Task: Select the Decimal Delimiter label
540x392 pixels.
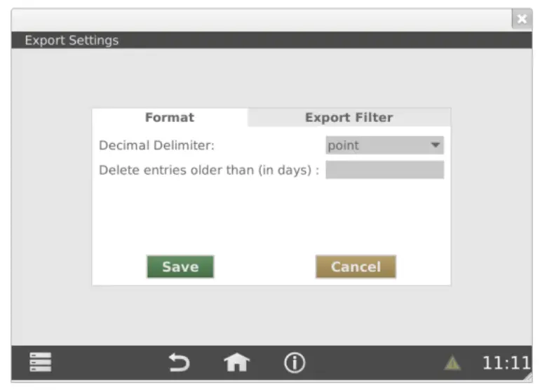Action: pyautogui.click(x=156, y=145)
